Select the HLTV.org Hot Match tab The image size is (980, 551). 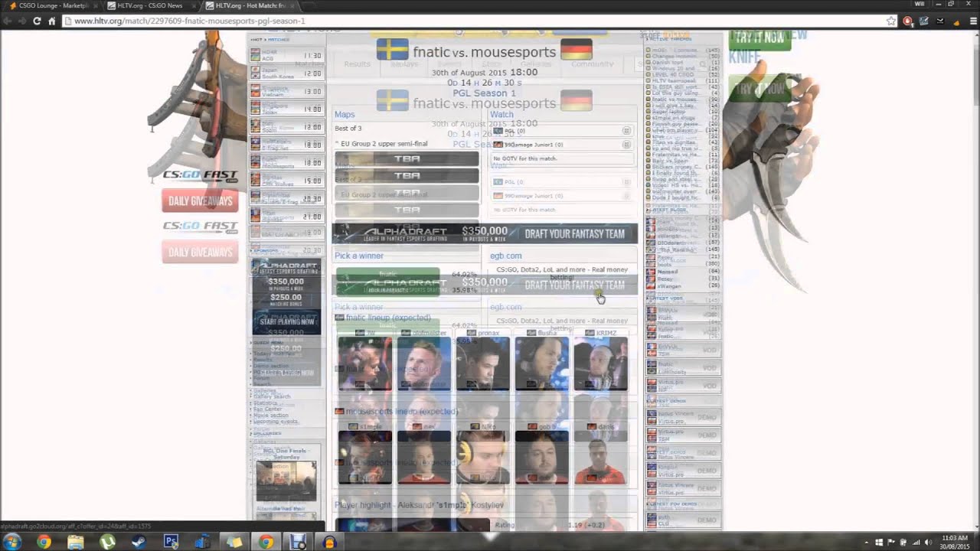pos(247,5)
